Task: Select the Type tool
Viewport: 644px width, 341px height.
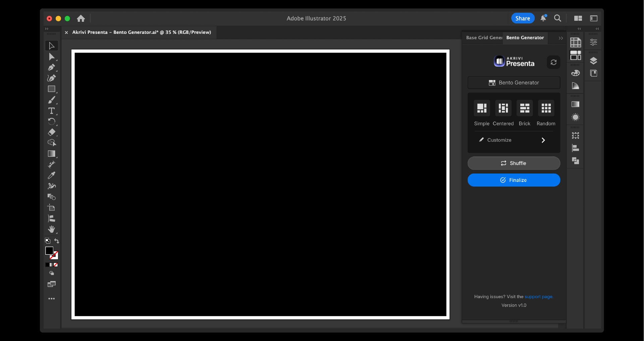Action: point(52,111)
